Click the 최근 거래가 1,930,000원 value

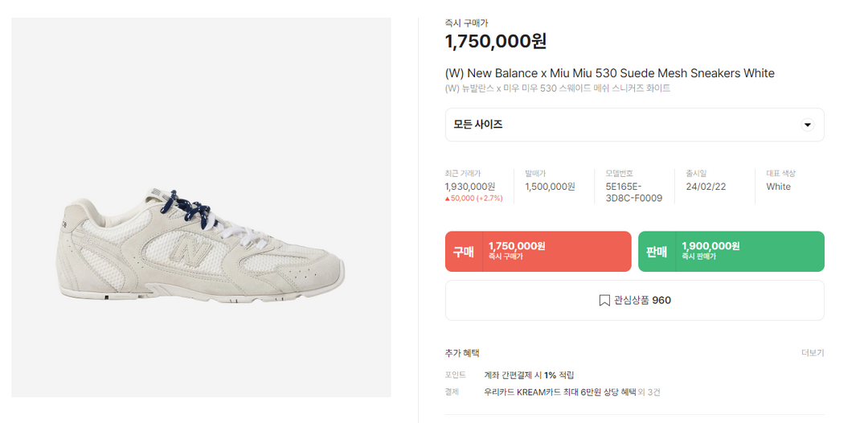click(470, 187)
